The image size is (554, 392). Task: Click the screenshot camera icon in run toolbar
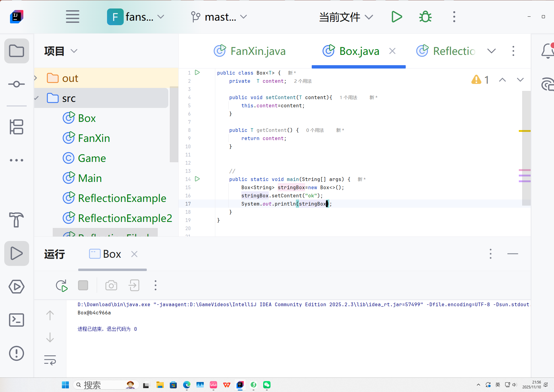[111, 285]
